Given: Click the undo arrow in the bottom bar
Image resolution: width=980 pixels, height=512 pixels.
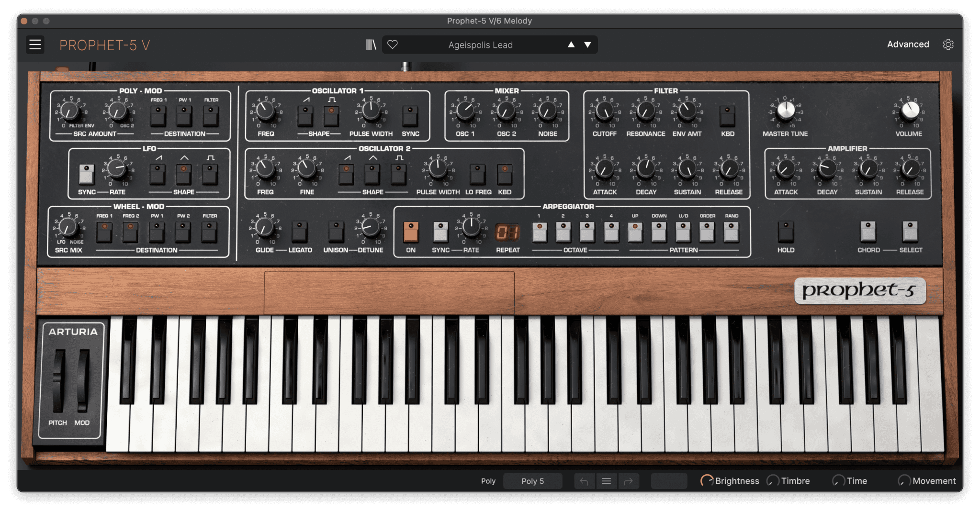Looking at the screenshot, I should 584,480.
